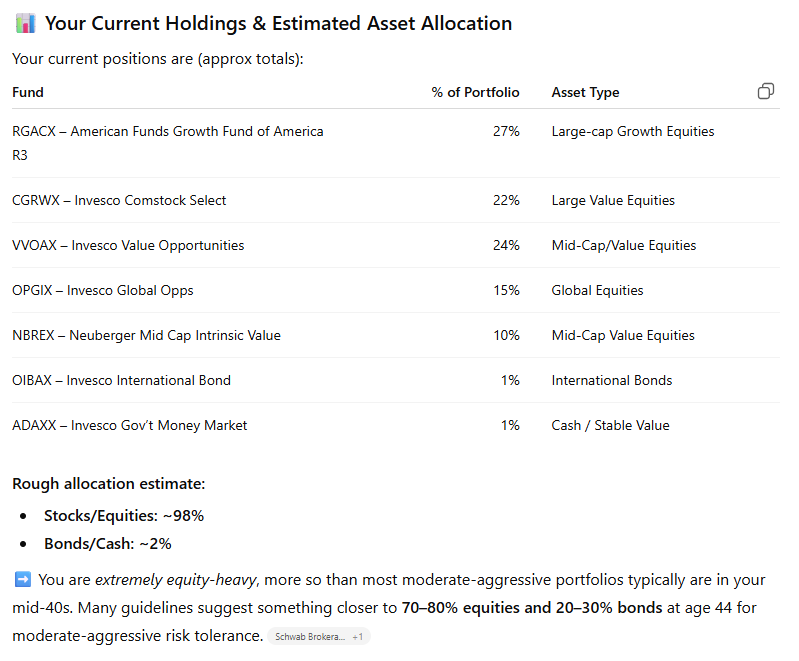Click the OIBAX Invesco International Bond entry
The image size is (799, 661).
121,380
